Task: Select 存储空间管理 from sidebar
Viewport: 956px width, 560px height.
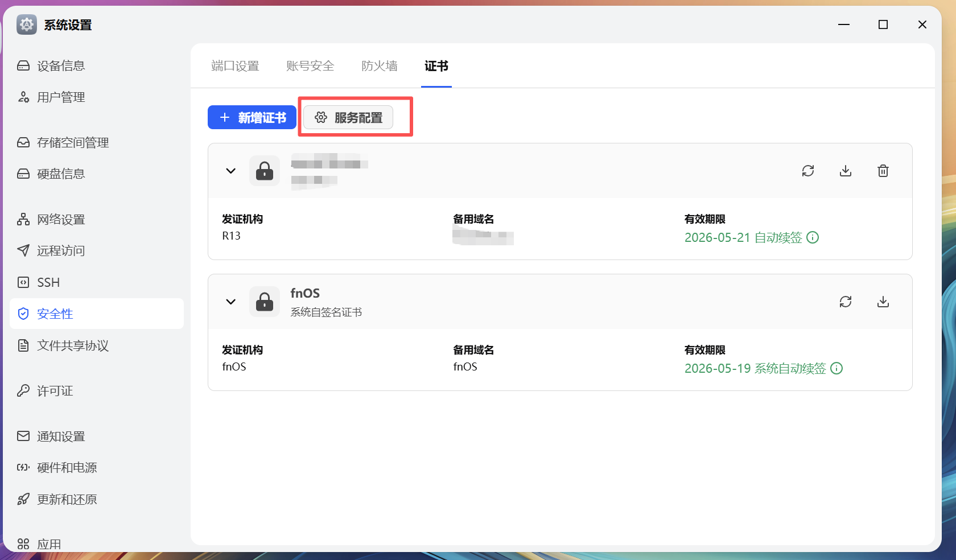Action: (73, 143)
